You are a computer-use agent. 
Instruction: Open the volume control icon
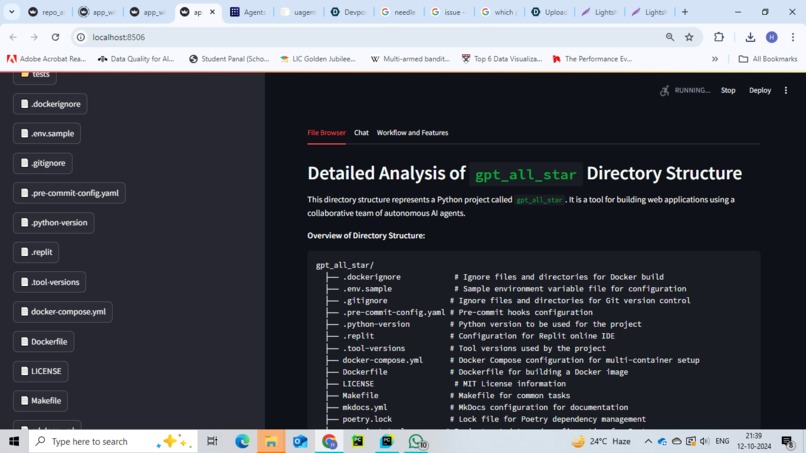coord(704,441)
